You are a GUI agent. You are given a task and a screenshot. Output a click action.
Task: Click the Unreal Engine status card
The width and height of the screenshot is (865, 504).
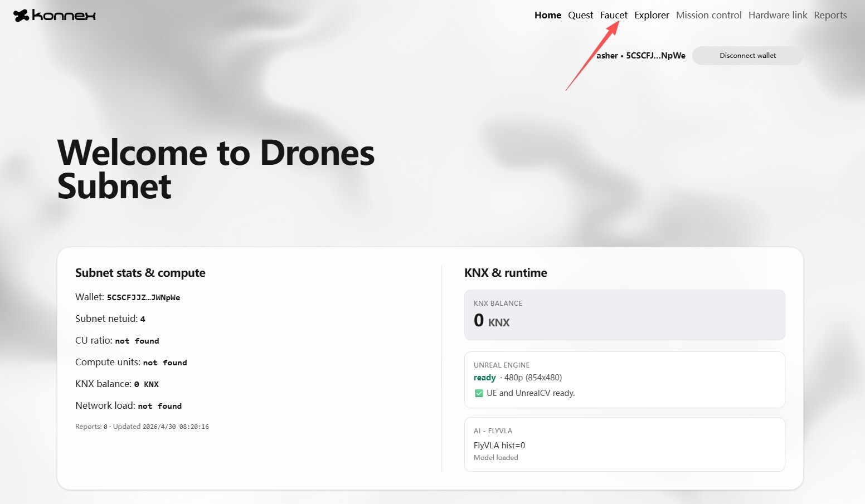coord(624,379)
